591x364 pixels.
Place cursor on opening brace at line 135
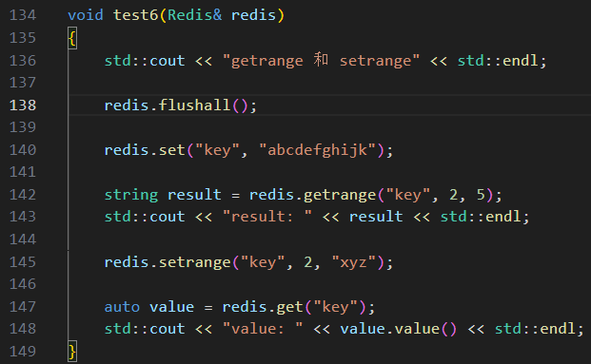(72, 38)
